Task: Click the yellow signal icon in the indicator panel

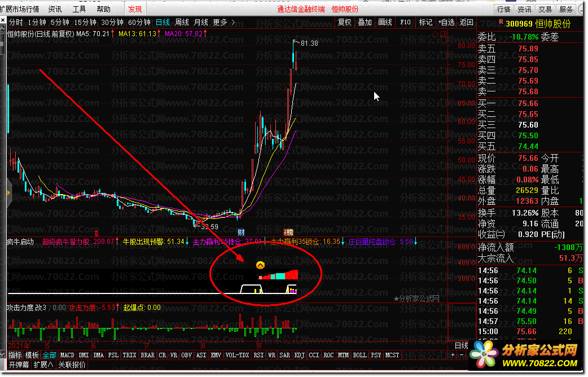Action: tap(260, 265)
